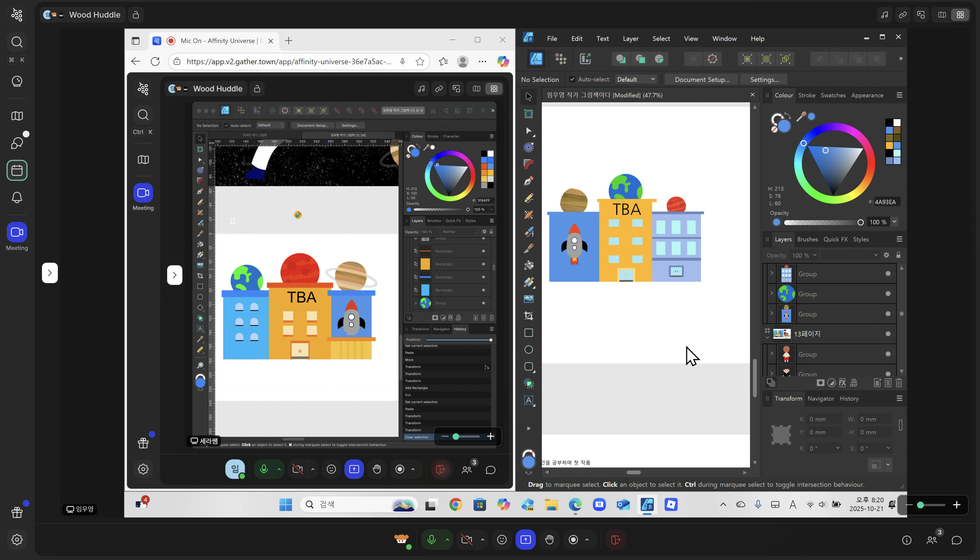Screen dimensions: 980x560
Task: Open the Auto-select Default dropdown
Action: pos(636,79)
